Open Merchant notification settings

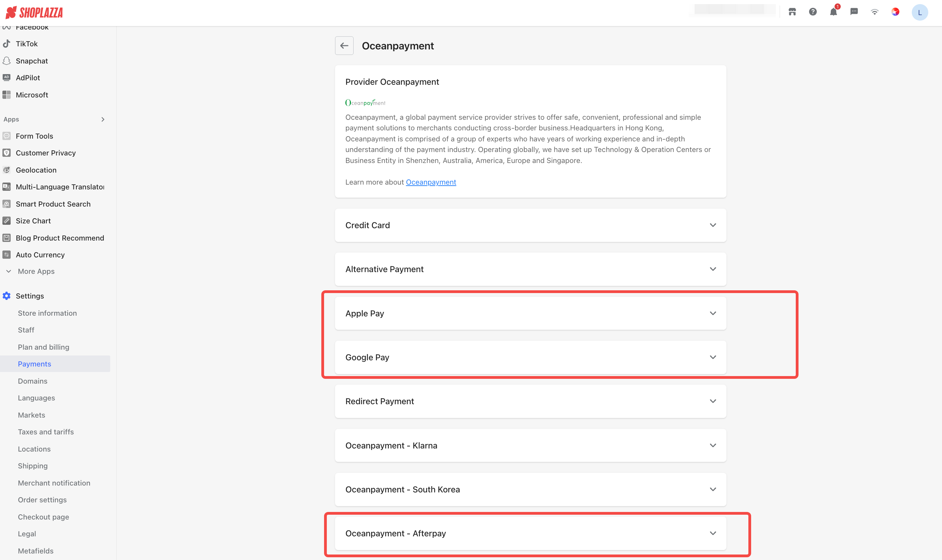[54, 483]
